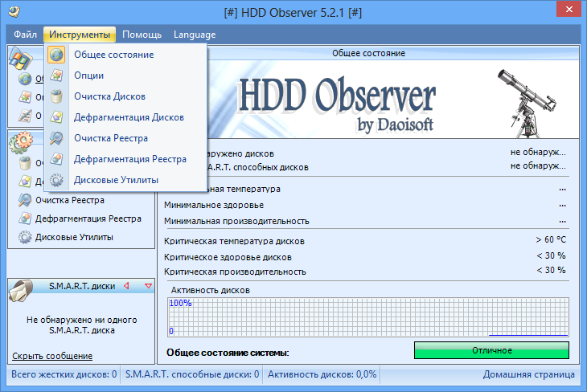Click sidebar report icon in first panel
The image size is (587, 392).
point(25,116)
